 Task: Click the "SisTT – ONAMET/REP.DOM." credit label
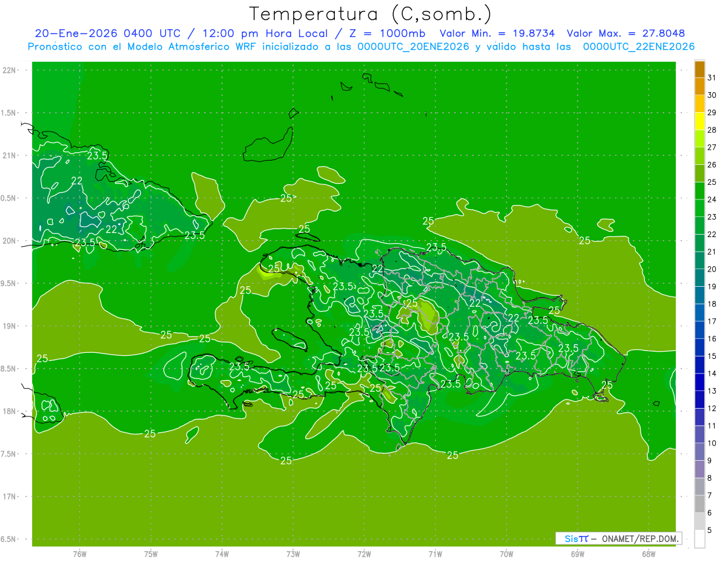[x=618, y=538]
